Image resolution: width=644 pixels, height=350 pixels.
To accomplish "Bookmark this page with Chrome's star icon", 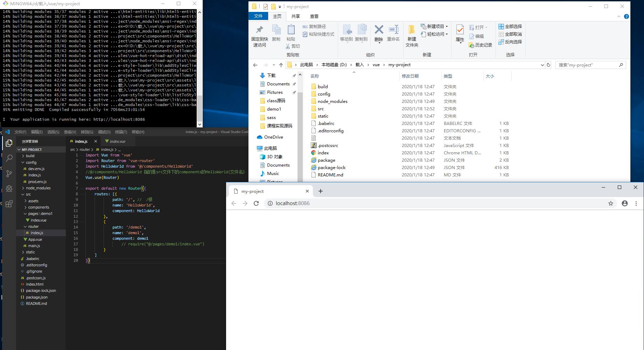I will [611, 203].
